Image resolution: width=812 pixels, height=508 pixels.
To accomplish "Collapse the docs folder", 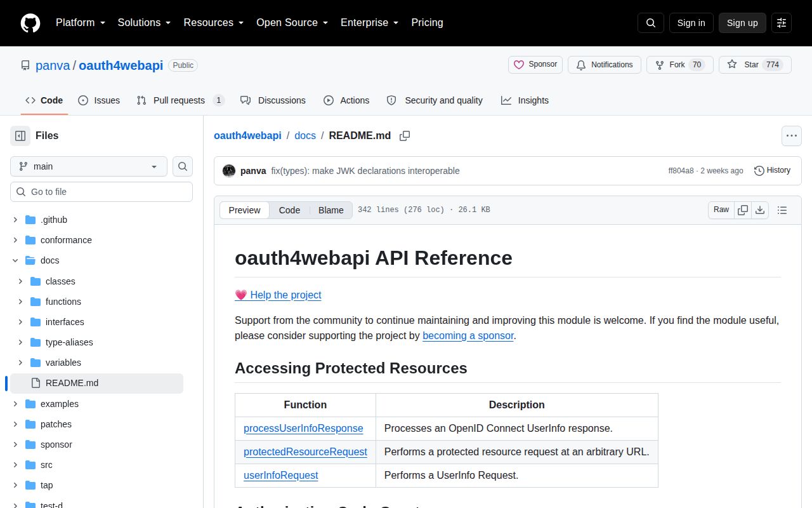I will (x=15, y=260).
